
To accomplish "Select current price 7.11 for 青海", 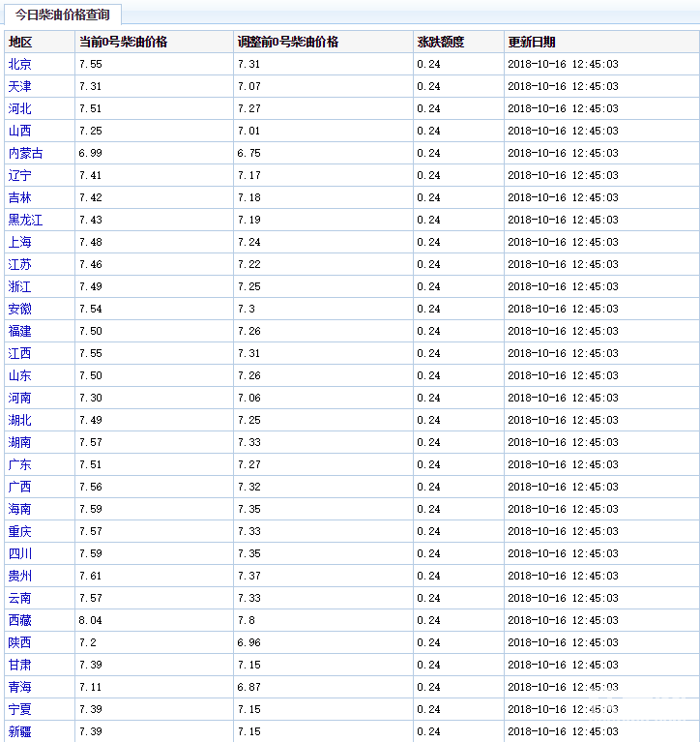I will click(90, 687).
